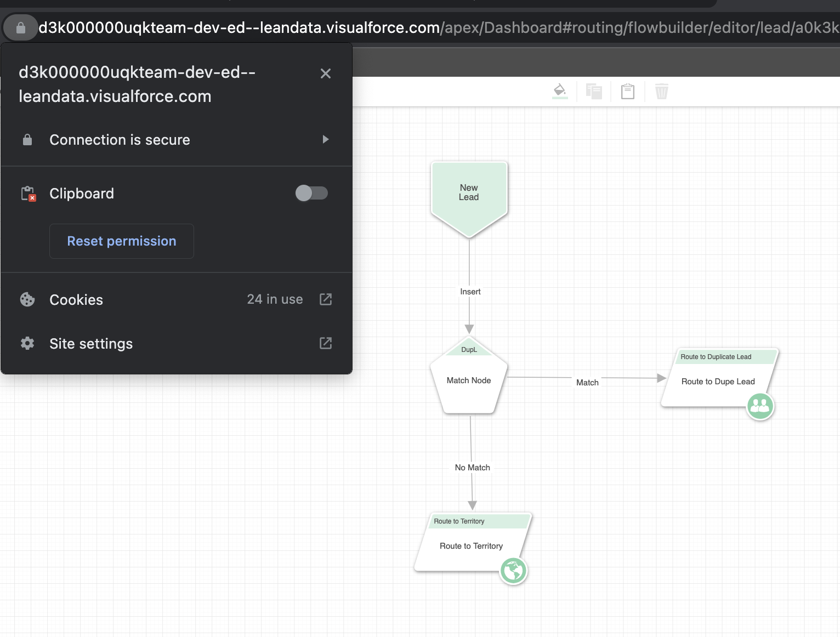Screen dimensions: 840x637
Task: Click the blocked Clipboard icon
Action: (x=28, y=194)
